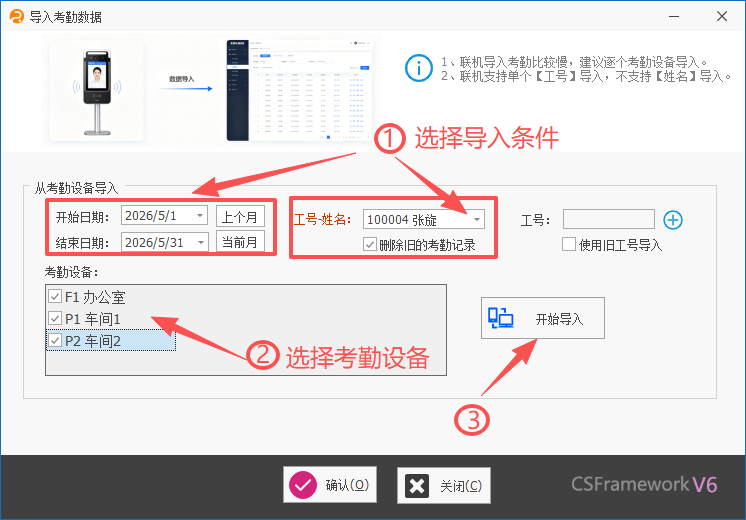Open the 开始日期 date dropdown

click(200, 216)
